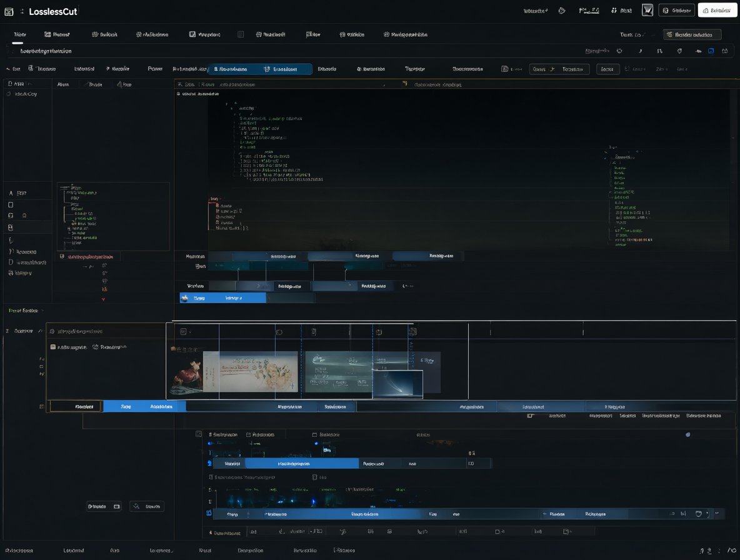Click the gear icon next to the yellow folder icon
The width and height of the screenshot is (740, 560).
[96, 347]
